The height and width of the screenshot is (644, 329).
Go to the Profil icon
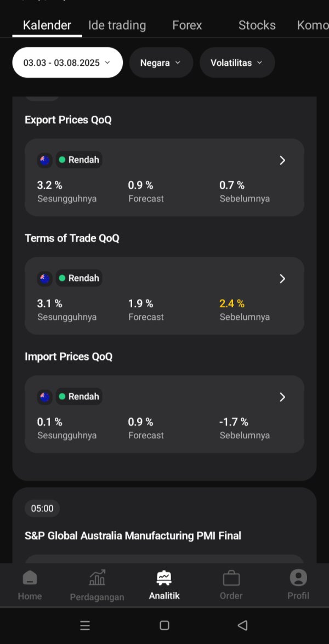298,578
